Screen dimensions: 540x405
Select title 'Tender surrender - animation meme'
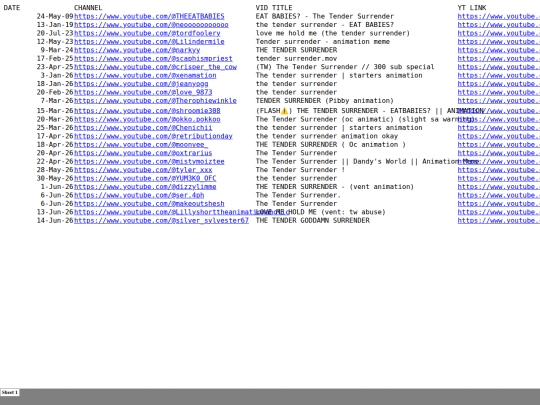323,42
